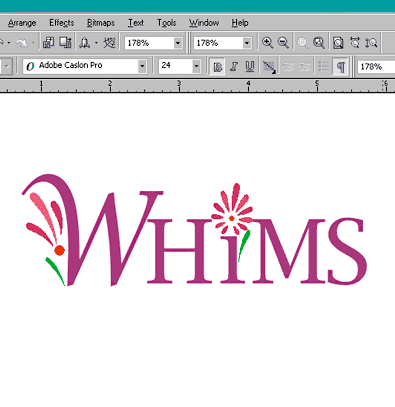Select the green leaf below the W flourish
The height and width of the screenshot is (407, 395).
[x=55, y=271]
